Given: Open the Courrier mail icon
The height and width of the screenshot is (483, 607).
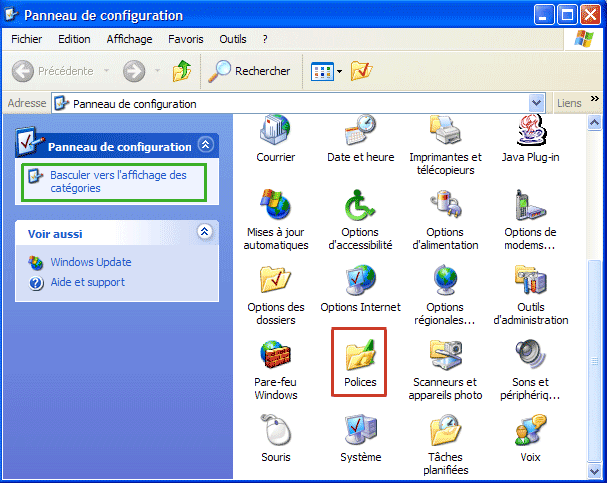Looking at the screenshot, I should pos(275,138).
